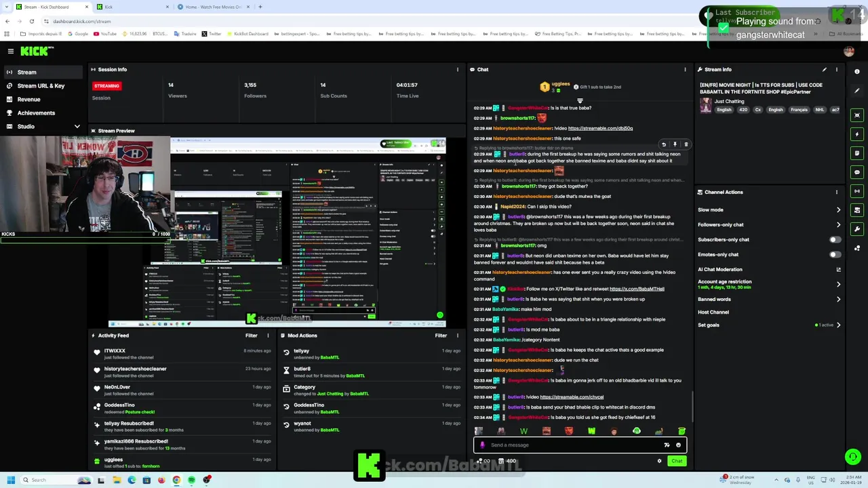868x488 pixels.
Task: Click the document icon in right sidebar
Action: pos(857,152)
